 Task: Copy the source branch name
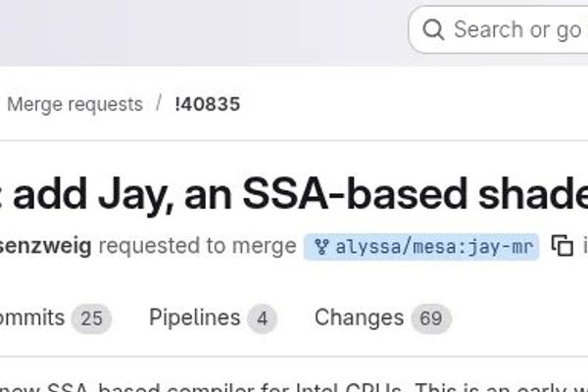(x=563, y=246)
